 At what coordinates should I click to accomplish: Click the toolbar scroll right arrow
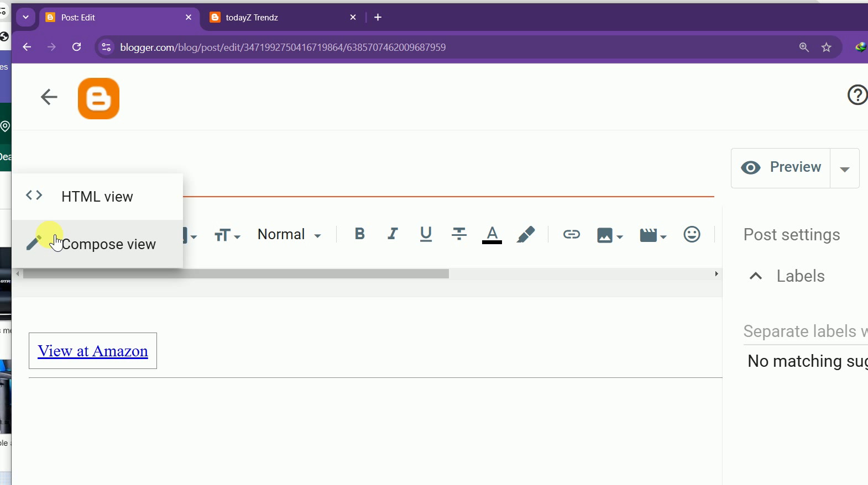717,274
